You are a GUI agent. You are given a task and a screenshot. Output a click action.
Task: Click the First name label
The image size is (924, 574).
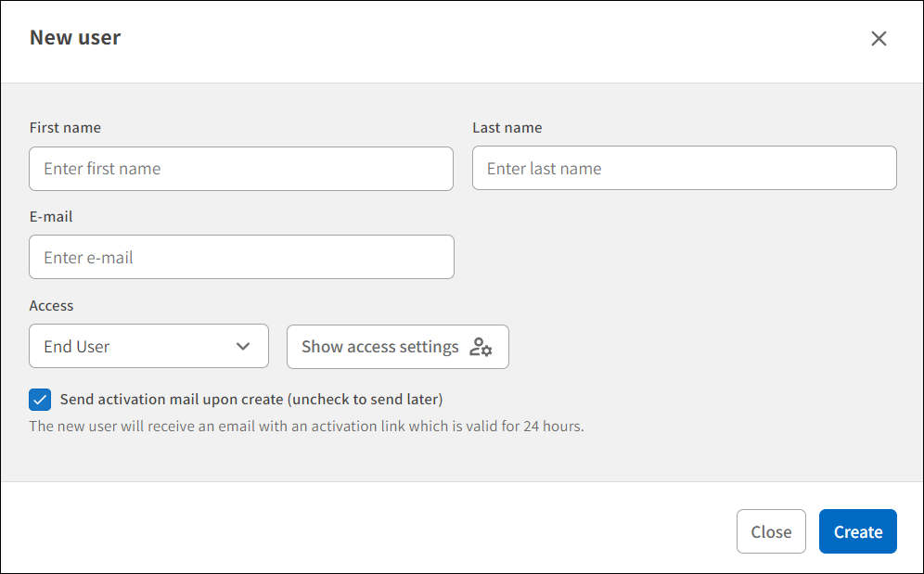65,127
